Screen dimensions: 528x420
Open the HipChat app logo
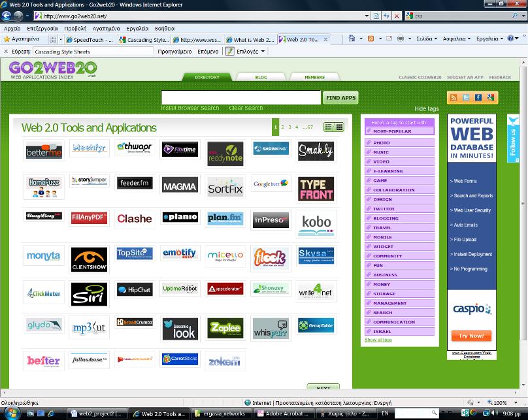pyautogui.click(x=135, y=289)
